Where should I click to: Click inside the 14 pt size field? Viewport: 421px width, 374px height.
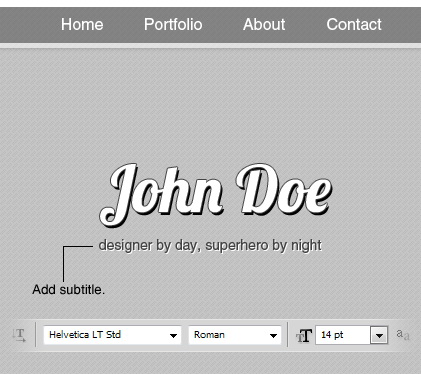pos(343,335)
